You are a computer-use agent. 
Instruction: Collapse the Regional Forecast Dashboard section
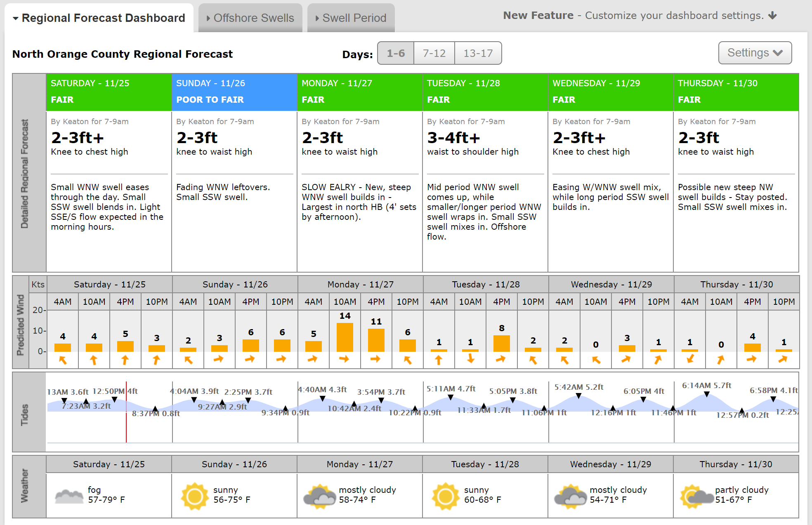click(x=99, y=18)
